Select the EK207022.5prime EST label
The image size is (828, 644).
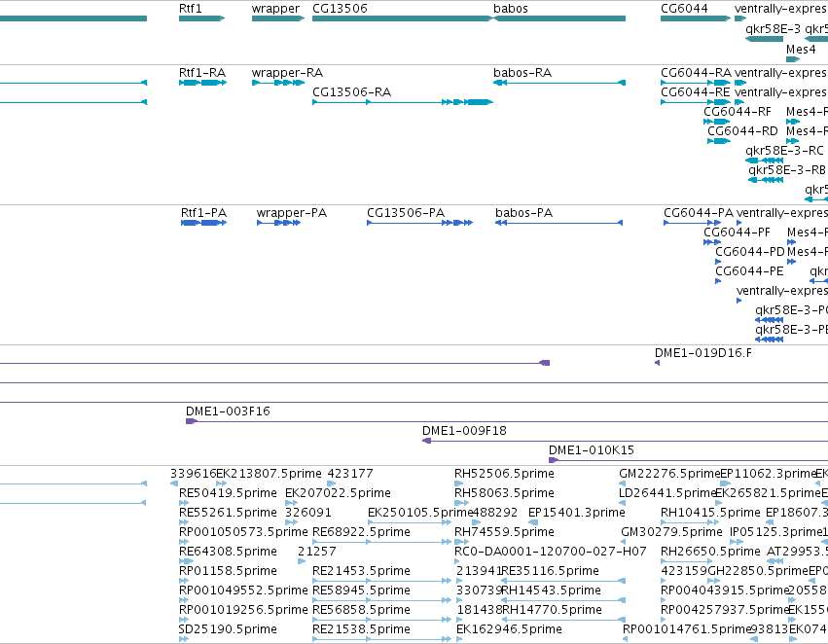tap(338, 493)
